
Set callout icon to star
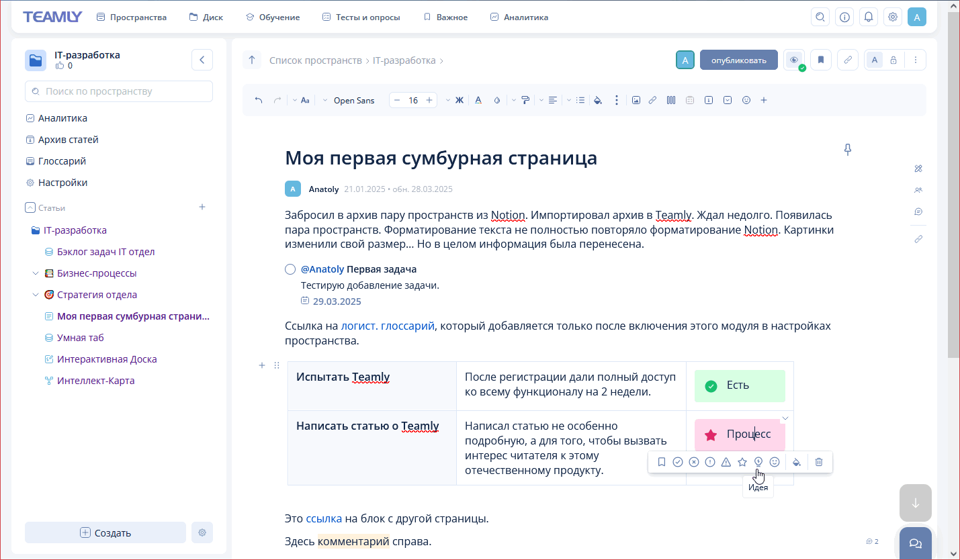click(742, 462)
